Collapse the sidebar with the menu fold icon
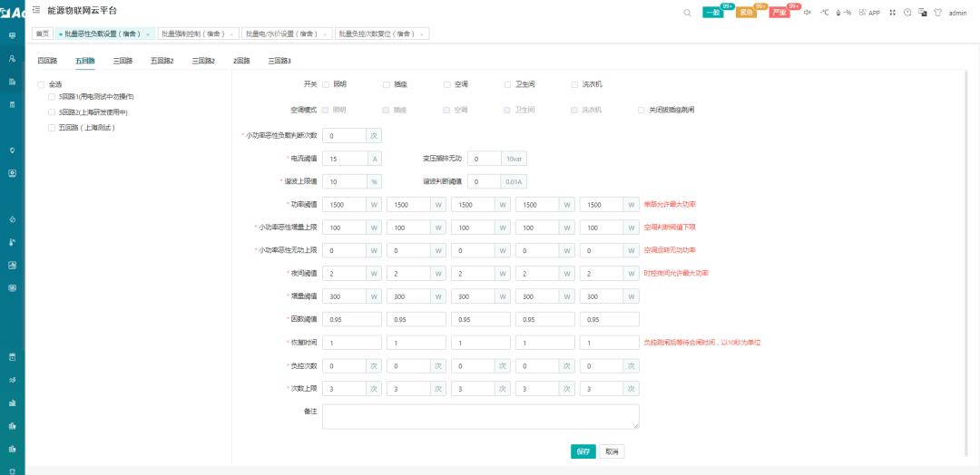 pyautogui.click(x=36, y=10)
